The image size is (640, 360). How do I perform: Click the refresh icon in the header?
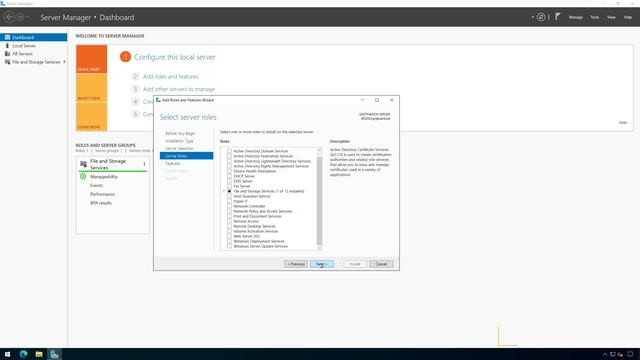[x=541, y=17]
